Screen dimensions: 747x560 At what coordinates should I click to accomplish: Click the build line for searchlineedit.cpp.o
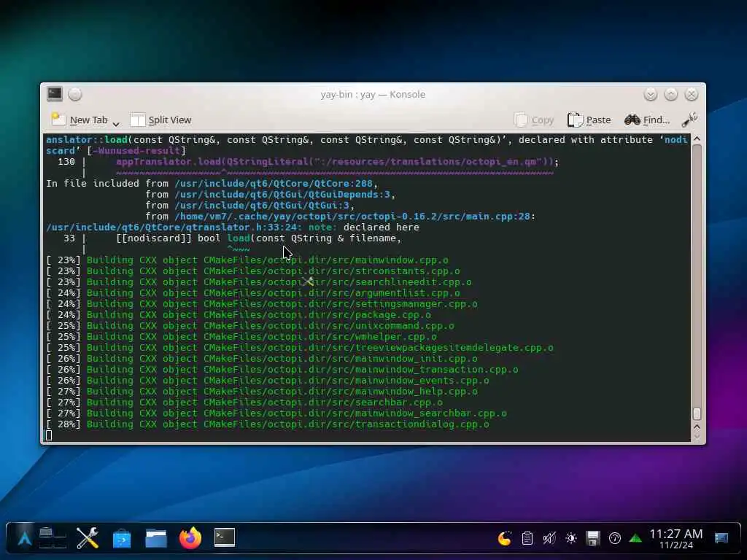tap(259, 282)
